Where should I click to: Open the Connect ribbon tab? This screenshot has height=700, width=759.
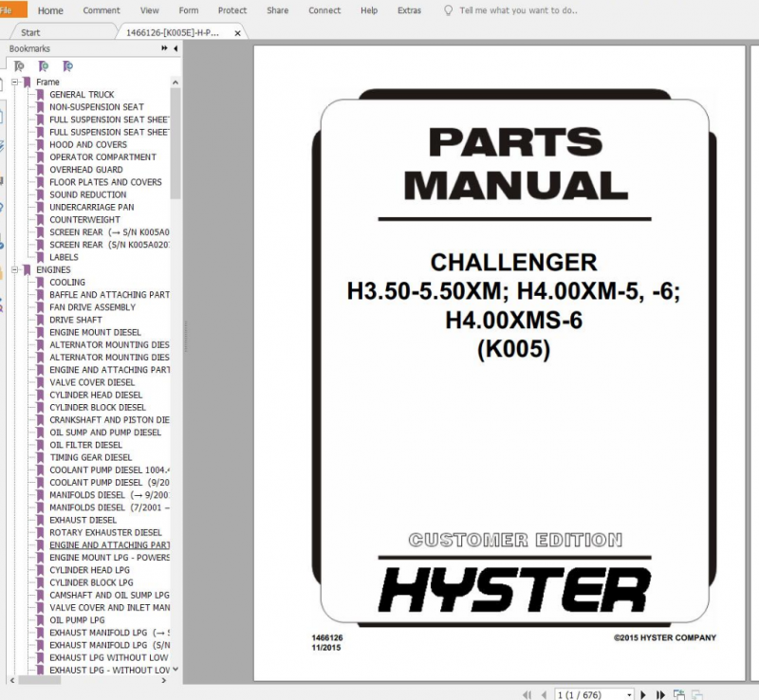[324, 10]
